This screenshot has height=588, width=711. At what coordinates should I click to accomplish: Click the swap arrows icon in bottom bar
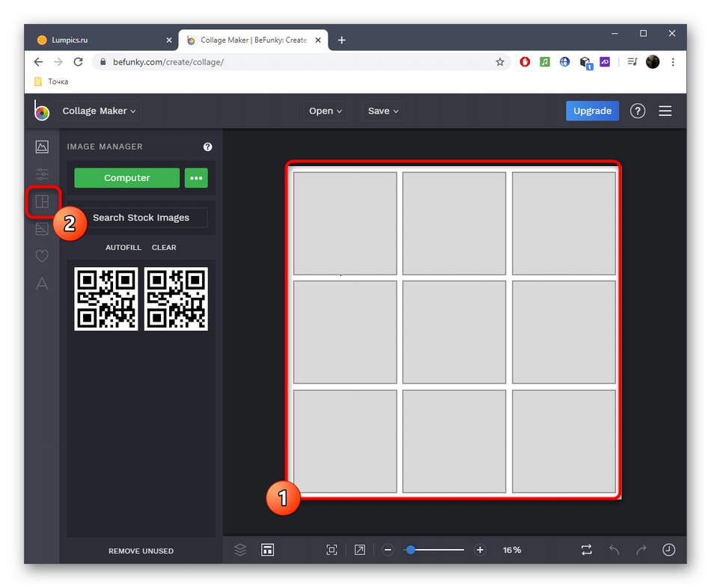(587, 550)
